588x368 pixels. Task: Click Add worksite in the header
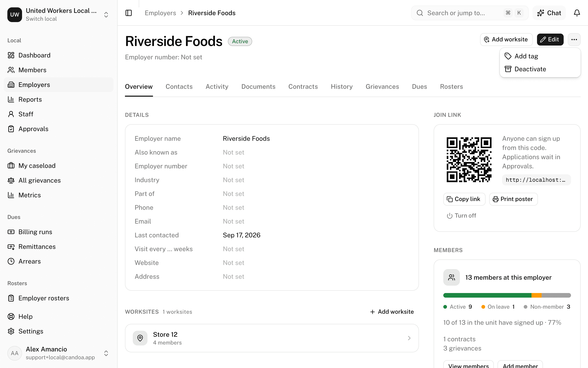506,39
